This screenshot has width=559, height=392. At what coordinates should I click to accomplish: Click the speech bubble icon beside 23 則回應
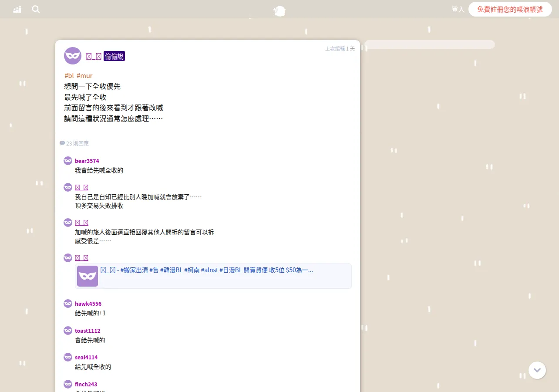point(62,143)
